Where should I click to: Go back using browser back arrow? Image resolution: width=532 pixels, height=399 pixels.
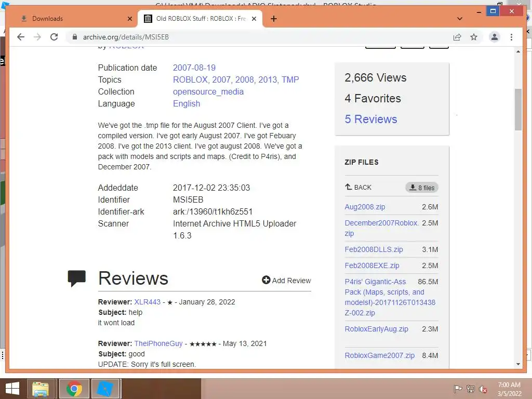coord(21,37)
